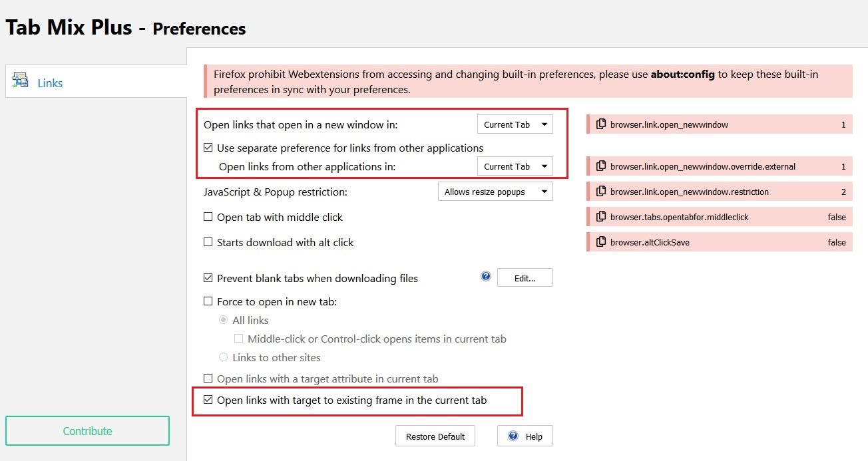Toggle 'Open tab with middle click' checkbox
The width and height of the screenshot is (868, 461).
click(208, 217)
